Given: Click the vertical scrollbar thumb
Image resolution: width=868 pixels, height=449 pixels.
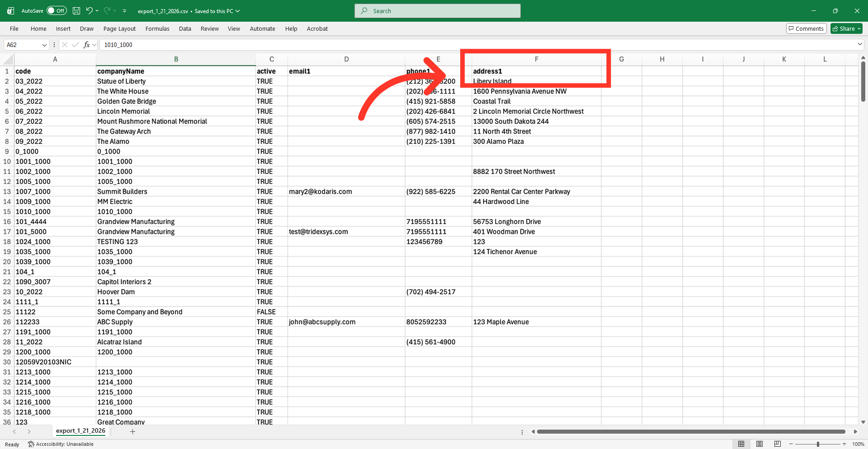Looking at the screenshot, I should pos(863,81).
